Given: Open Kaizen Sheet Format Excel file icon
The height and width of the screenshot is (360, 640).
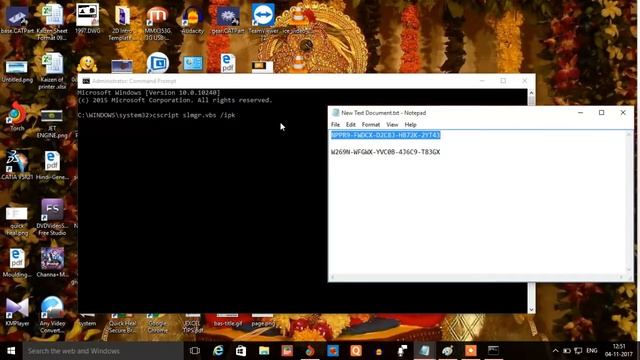Looking at the screenshot, I should [x=52, y=22].
